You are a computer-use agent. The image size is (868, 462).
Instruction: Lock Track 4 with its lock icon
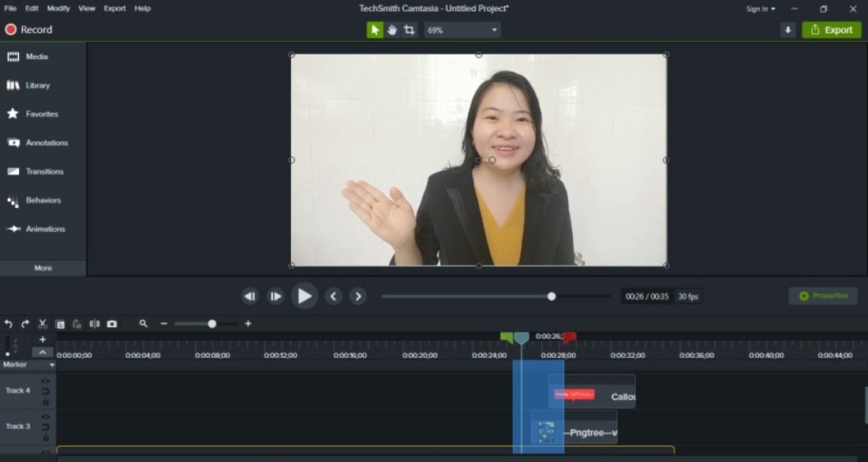[46, 402]
